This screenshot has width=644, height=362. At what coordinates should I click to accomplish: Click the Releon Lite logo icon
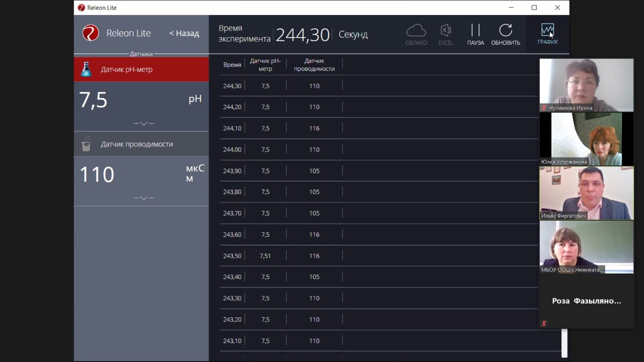[x=91, y=33]
